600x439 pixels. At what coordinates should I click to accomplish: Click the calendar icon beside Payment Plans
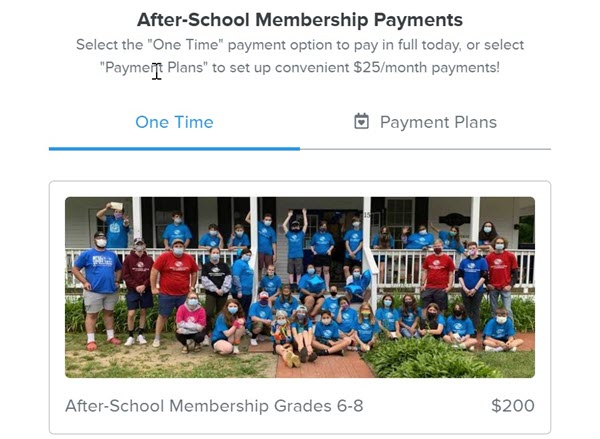tap(362, 122)
